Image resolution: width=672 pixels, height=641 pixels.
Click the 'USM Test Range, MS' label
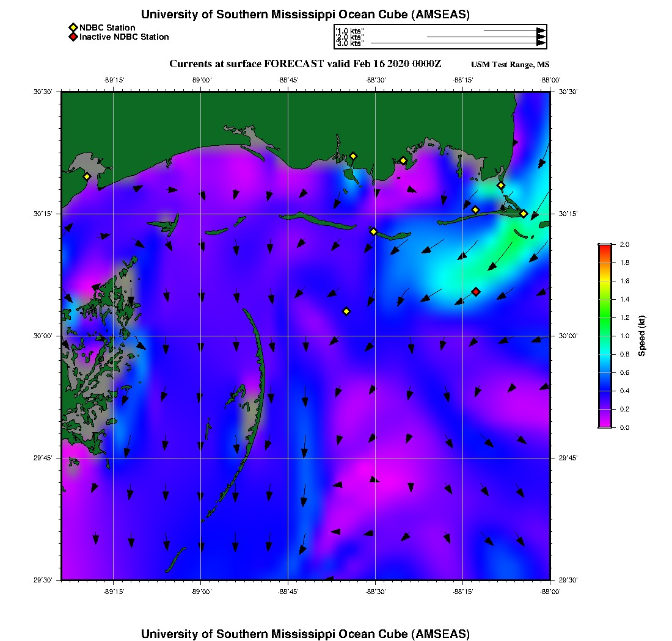coord(510,64)
